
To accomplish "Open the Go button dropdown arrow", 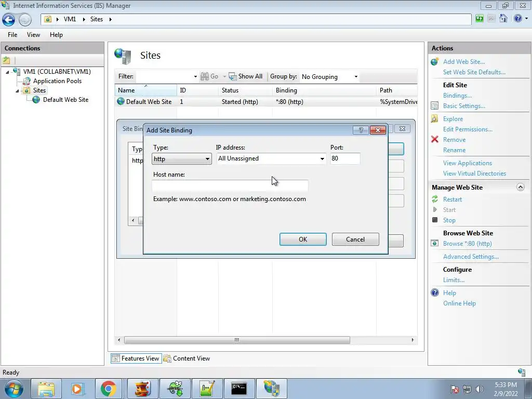I will tap(224, 77).
